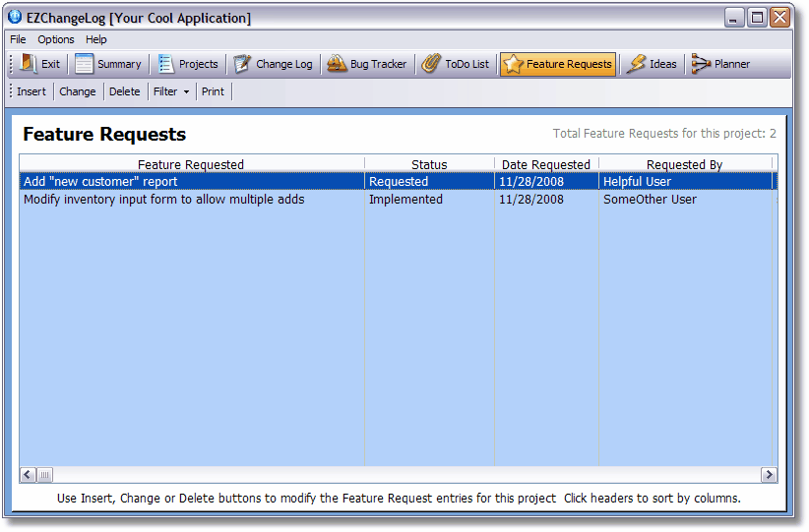Click the Exit door icon
The height and width of the screenshot is (532, 809).
28,64
